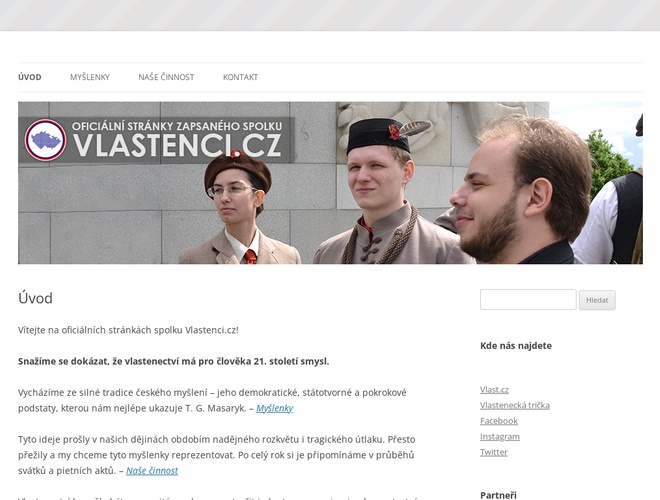Viewport: 660px width, 500px height.
Task: Click the Czech map circular logo
Action: (45, 140)
